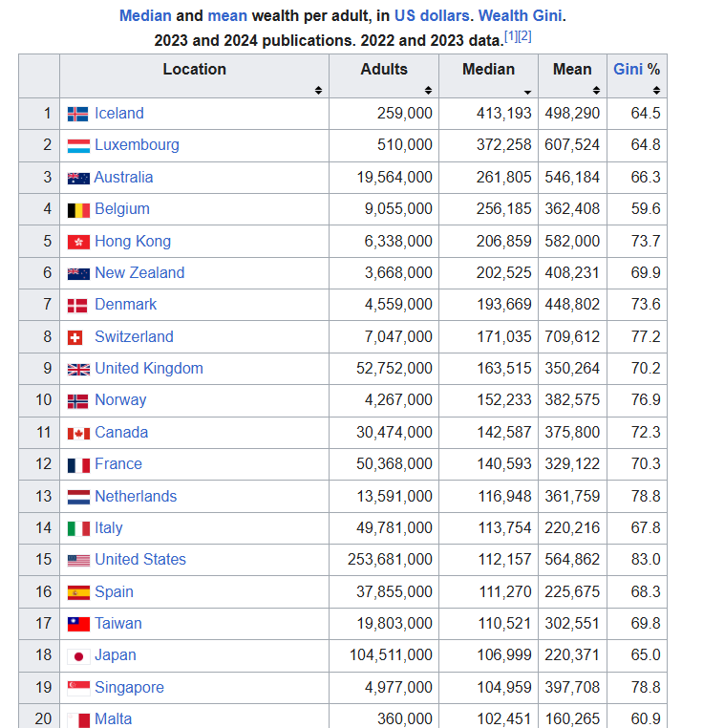Screen dimensions: 703x728
Task: Sort table by Location column arrows
Action: coord(318,90)
